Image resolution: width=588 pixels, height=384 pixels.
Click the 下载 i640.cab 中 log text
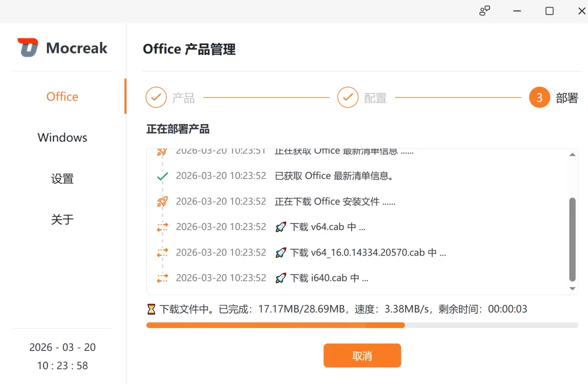pos(329,278)
